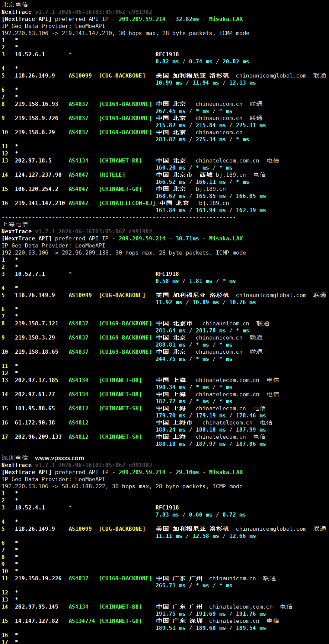The image size is (329, 644).
Task: Select hop IP 202.97.18.5
Action: click(x=33, y=161)
